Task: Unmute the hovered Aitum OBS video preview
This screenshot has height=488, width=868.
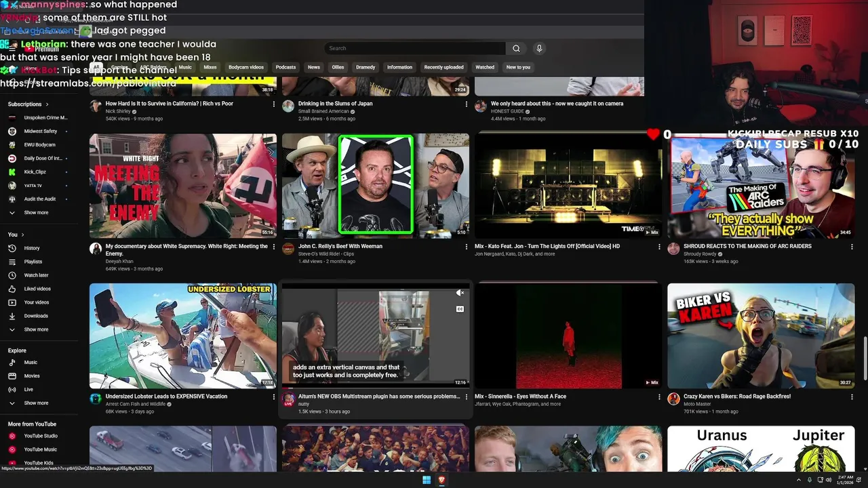Action: [x=460, y=293]
